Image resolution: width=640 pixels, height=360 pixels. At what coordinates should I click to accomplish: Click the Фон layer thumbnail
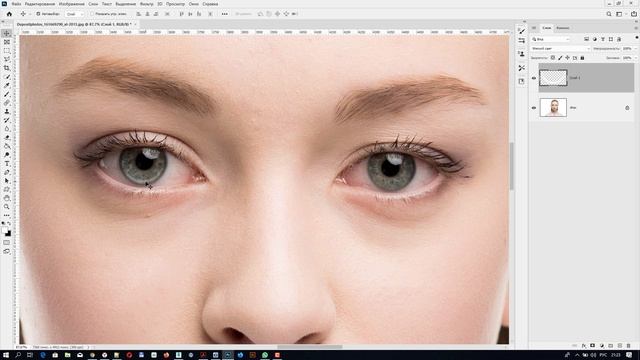point(553,107)
